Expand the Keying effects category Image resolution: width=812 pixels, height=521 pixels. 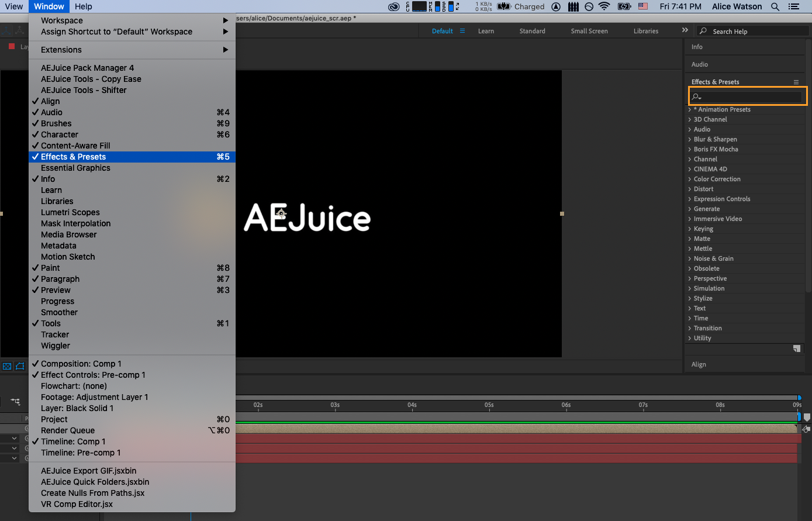[x=690, y=229]
